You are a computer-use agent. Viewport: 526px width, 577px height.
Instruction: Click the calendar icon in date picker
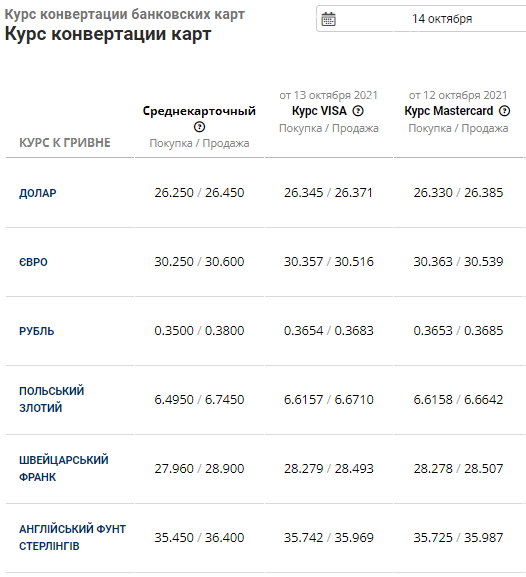coord(328,19)
